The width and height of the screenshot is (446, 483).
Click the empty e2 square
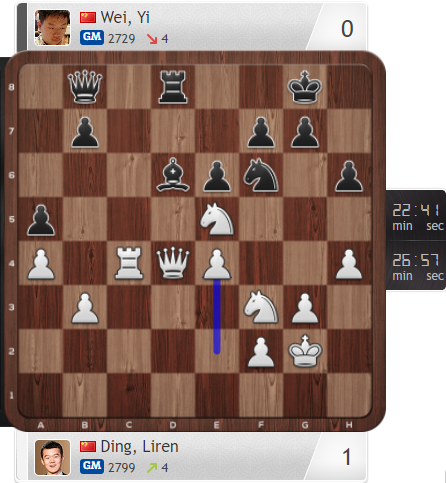pos(217,351)
